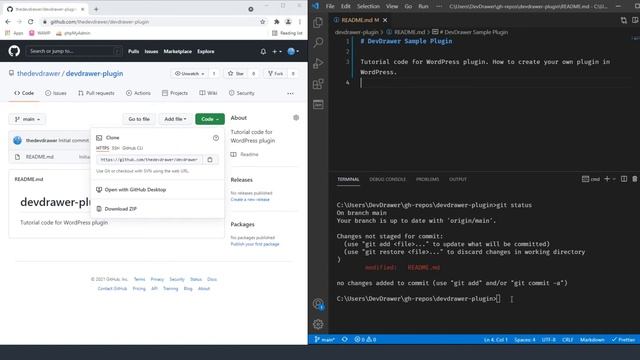Open the VS Code Search icon
640x360 pixels.
click(318, 42)
